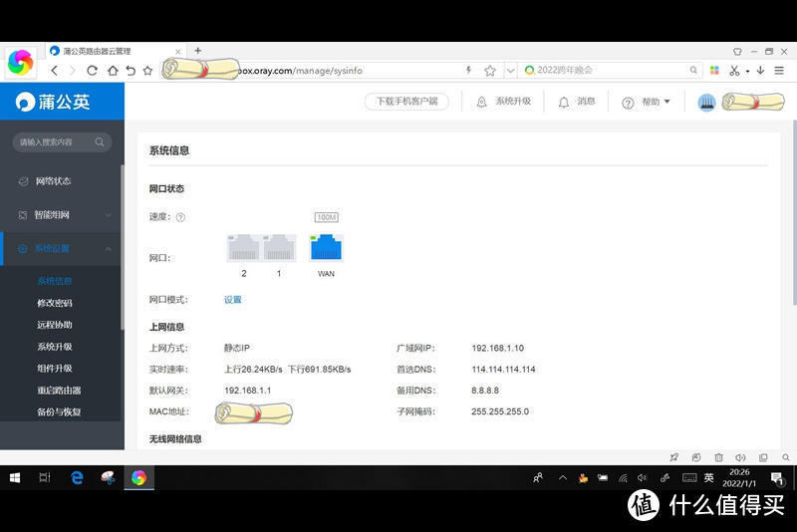Click 默认网关 value 192.168.1.1
Image resolution: width=797 pixels, height=532 pixels.
point(247,391)
